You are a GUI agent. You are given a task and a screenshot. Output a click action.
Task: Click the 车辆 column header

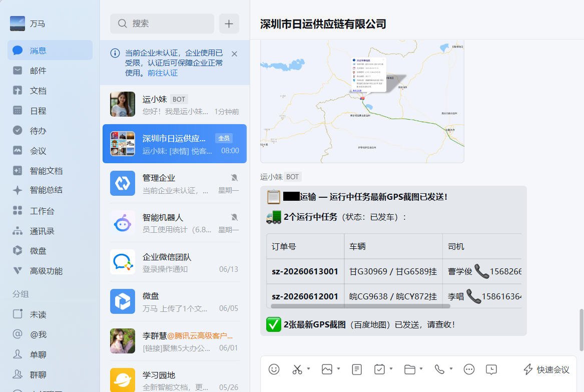(x=357, y=246)
